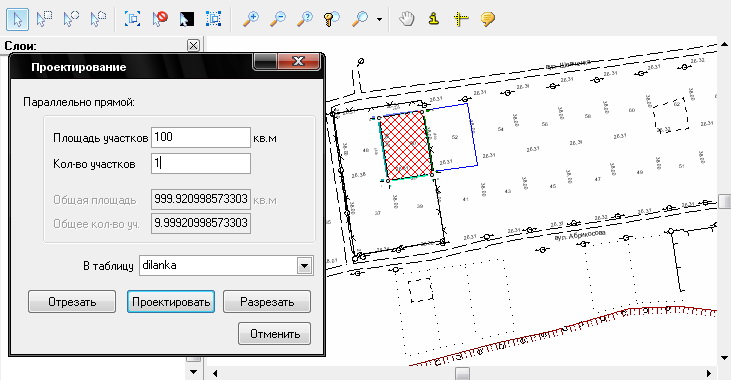This screenshot has height=380, width=731.
Task: Choose the rectangle selection tool
Action: [44, 19]
